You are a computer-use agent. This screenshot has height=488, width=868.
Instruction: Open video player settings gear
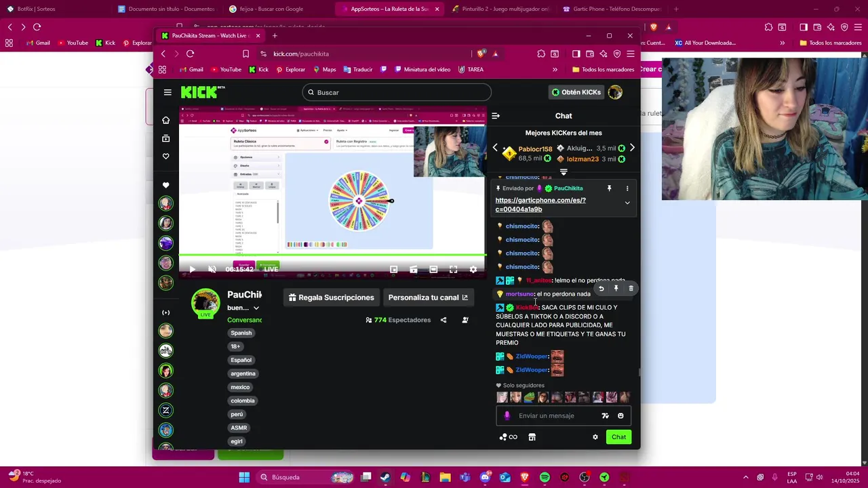pyautogui.click(x=473, y=269)
